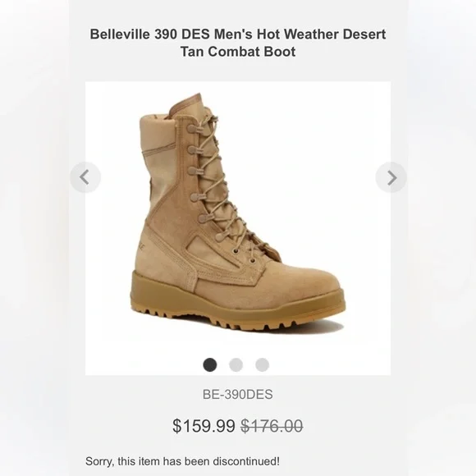Select the first carousel dot
Image resolution: width=476 pixels, height=476 pixels.
pyautogui.click(x=210, y=364)
